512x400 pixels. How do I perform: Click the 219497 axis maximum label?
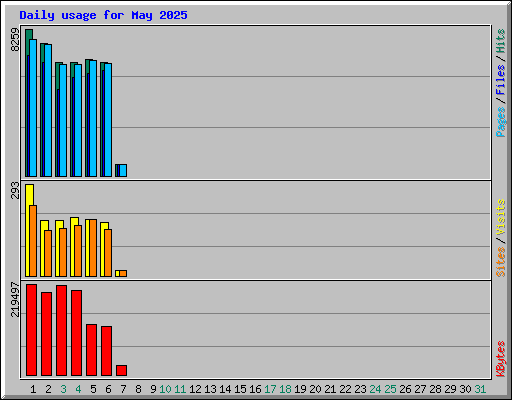(x=15, y=299)
